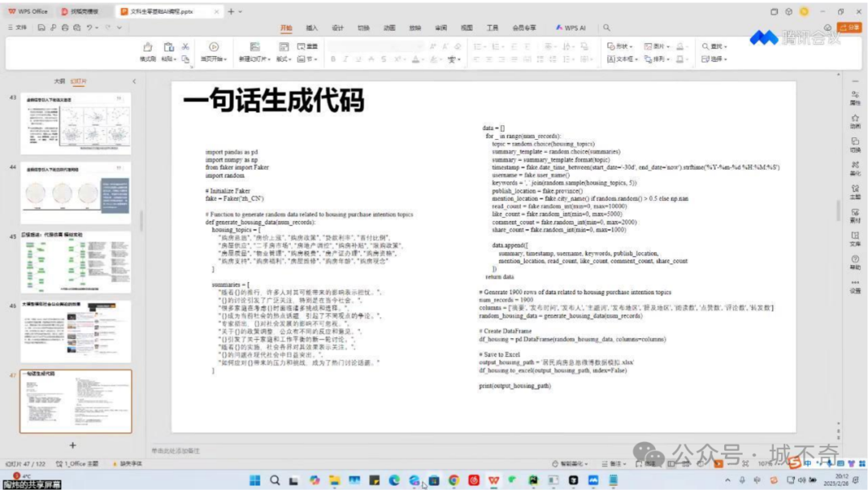Viewport: 868px width, 490px height.
Task: Open Google Chrome from the taskbar
Action: click(454, 480)
